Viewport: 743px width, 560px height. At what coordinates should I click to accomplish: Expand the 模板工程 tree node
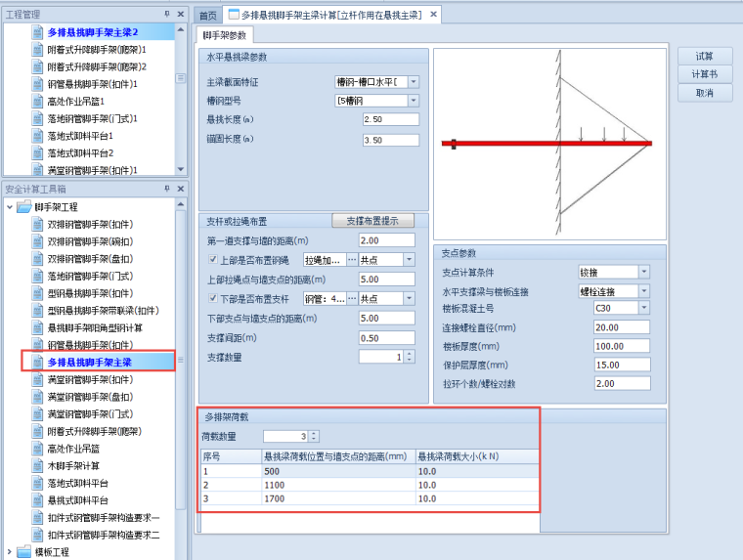click(9, 552)
